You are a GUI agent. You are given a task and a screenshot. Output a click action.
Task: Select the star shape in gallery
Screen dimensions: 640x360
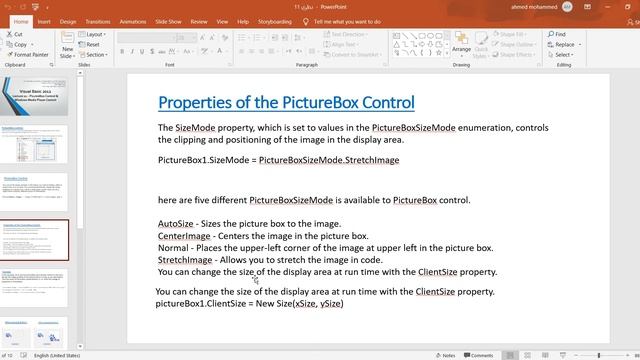click(x=439, y=53)
